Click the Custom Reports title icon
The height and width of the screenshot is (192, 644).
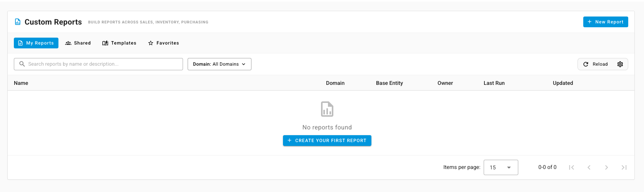18,22
